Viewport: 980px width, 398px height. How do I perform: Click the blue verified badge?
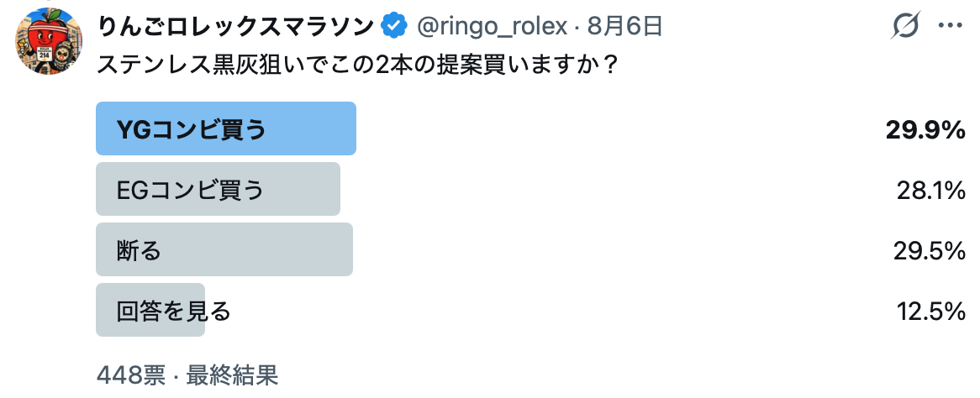click(395, 26)
